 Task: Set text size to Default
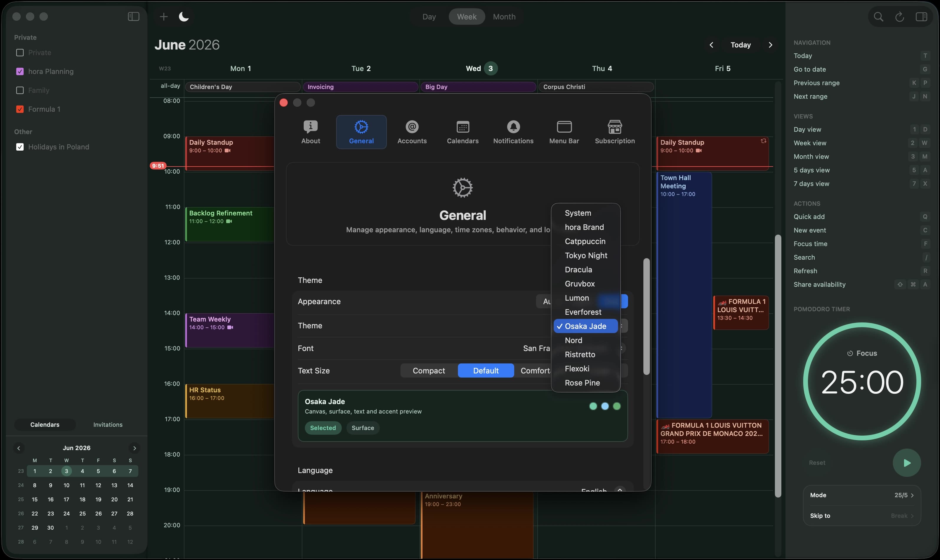pyautogui.click(x=485, y=370)
